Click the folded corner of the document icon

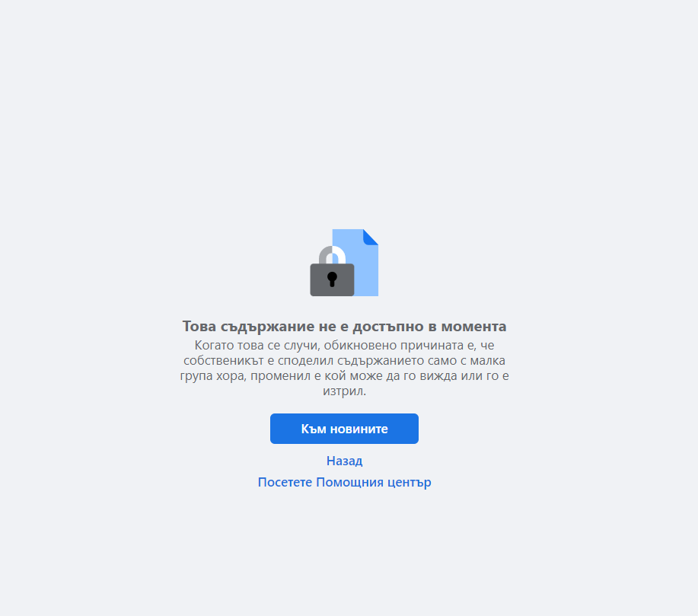[x=371, y=237]
